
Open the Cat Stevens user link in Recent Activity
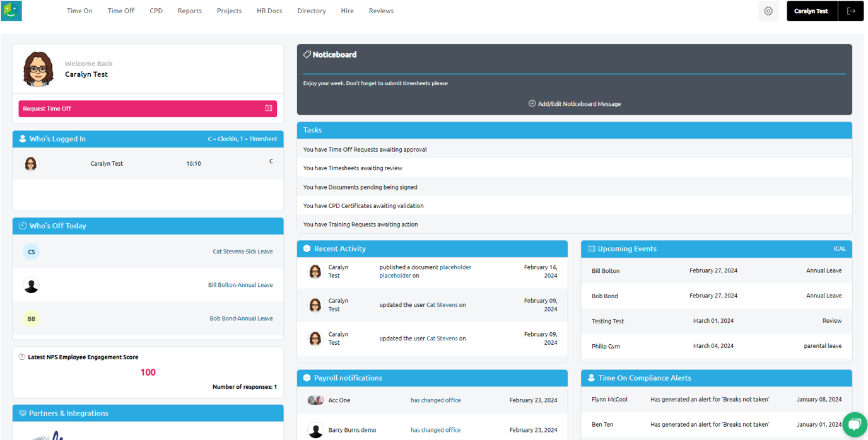pos(442,304)
